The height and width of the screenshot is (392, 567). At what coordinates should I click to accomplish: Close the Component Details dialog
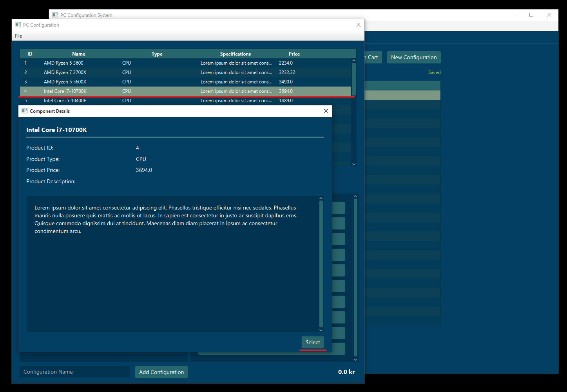click(x=326, y=111)
